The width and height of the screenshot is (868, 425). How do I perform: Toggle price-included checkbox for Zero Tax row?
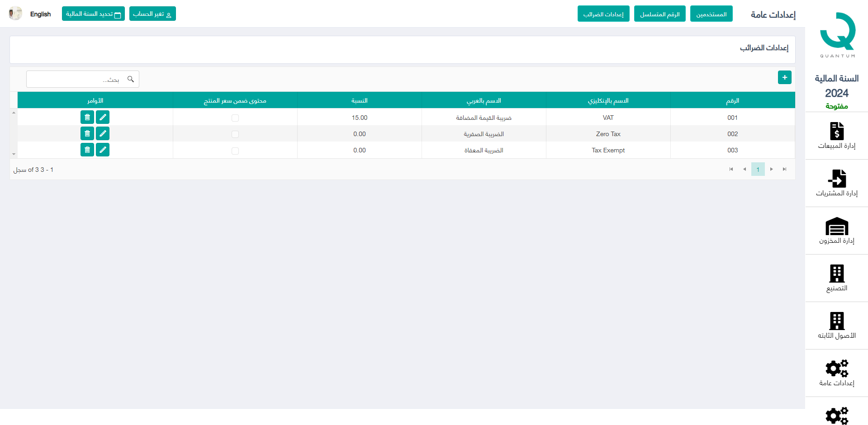pos(235,134)
